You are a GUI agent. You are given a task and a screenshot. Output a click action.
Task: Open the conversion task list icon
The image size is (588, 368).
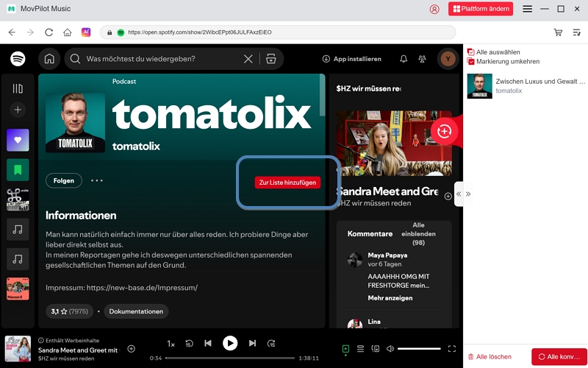[x=577, y=32]
